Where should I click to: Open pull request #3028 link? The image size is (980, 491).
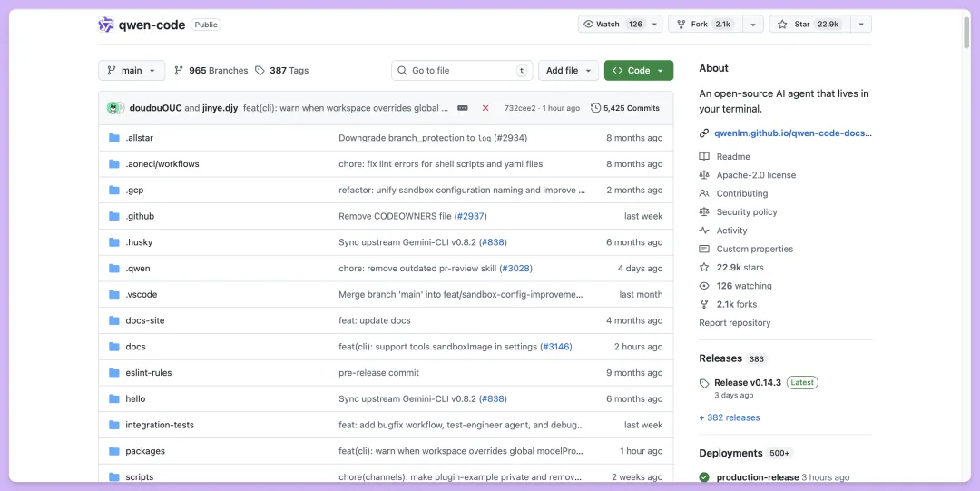coord(515,269)
